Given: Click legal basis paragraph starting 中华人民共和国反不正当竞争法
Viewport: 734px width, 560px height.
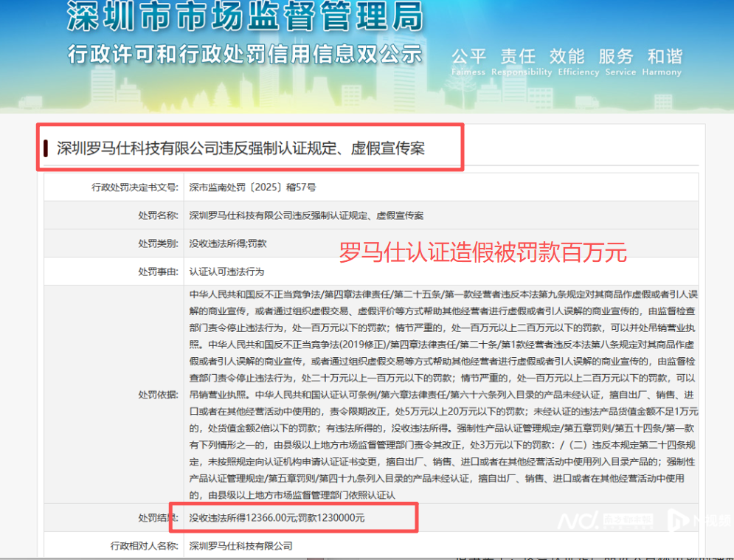Looking at the screenshot, I should (443, 395).
